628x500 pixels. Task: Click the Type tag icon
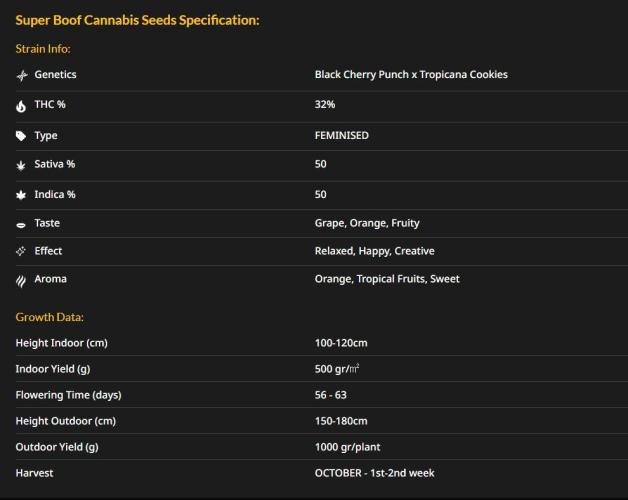click(21, 136)
